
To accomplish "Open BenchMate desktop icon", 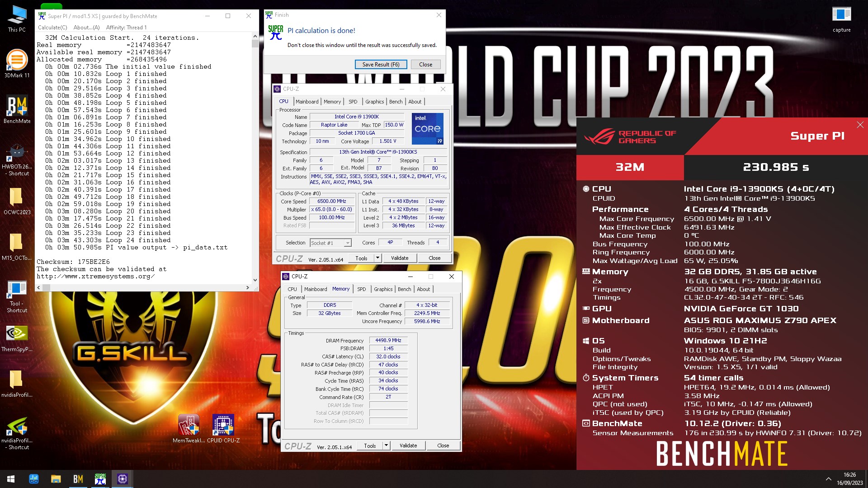I will click(x=17, y=109).
